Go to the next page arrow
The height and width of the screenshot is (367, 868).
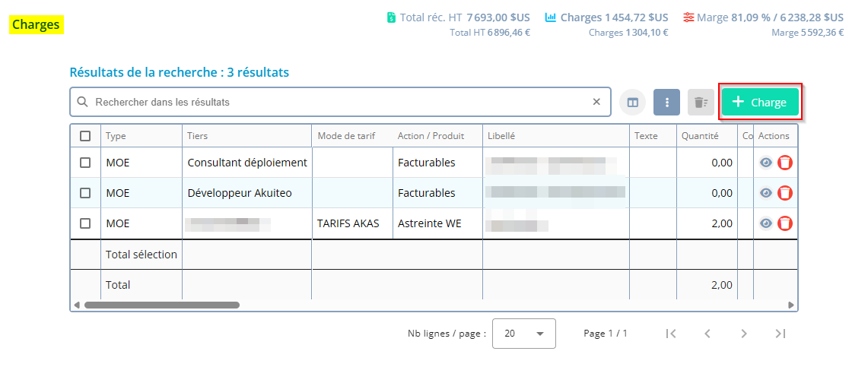(x=744, y=334)
